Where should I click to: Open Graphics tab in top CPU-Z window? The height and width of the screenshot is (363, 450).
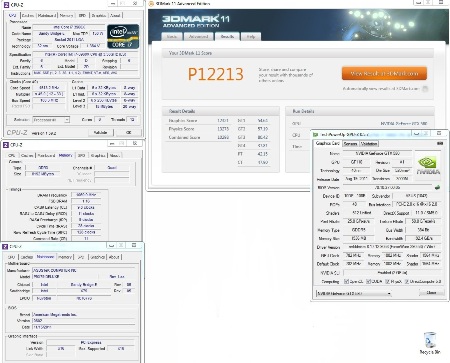click(99, 15)
